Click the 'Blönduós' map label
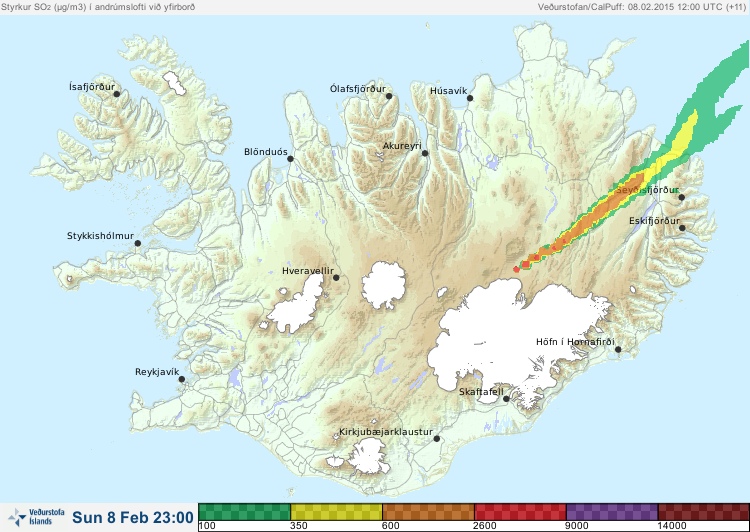The image size is (750, 532). point(265,152)
